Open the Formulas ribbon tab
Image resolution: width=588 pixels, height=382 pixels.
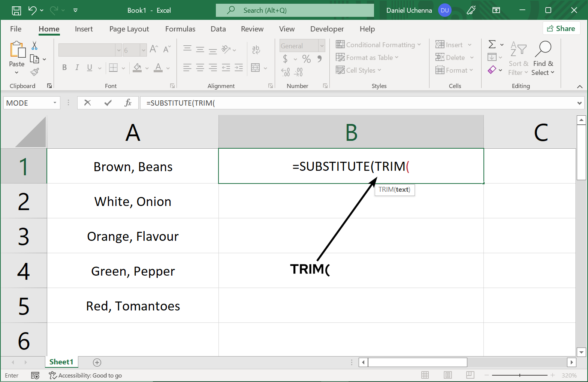[x=180, y=29]
